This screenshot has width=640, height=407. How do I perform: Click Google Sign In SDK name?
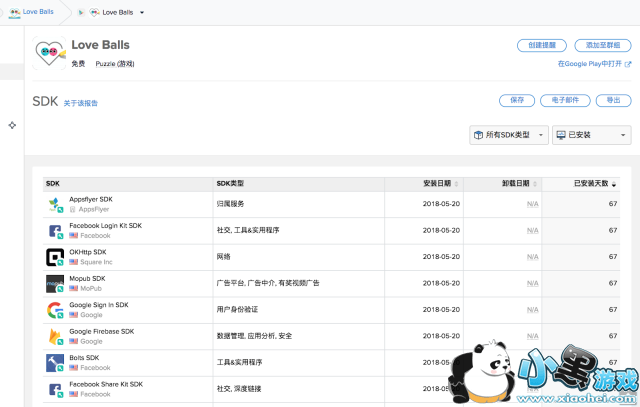pos(99,305)
